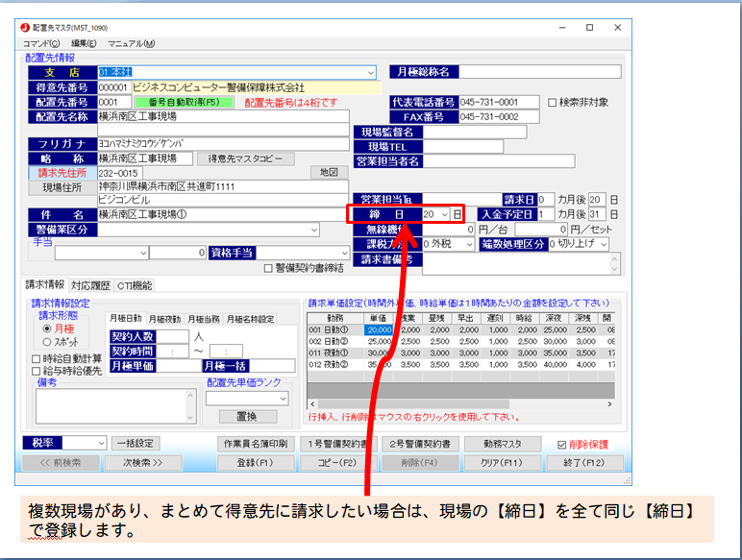Expand the 税率 dropdown
The width and height of the screenshot is (742, 560).
[100, 443]
